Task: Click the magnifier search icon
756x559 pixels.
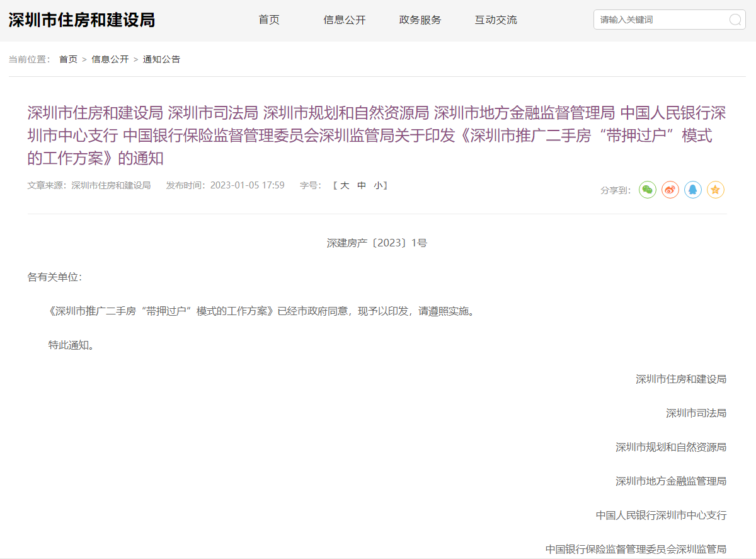Action: [x=735, y=20]
